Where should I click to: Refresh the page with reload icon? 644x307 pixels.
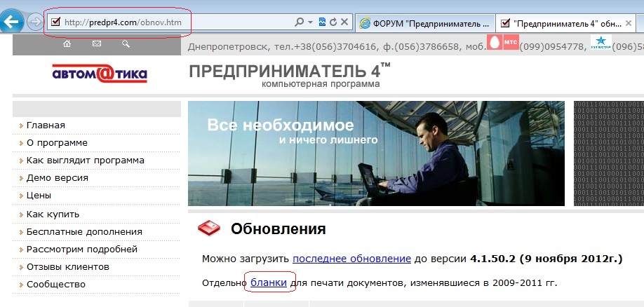point(333,22)
